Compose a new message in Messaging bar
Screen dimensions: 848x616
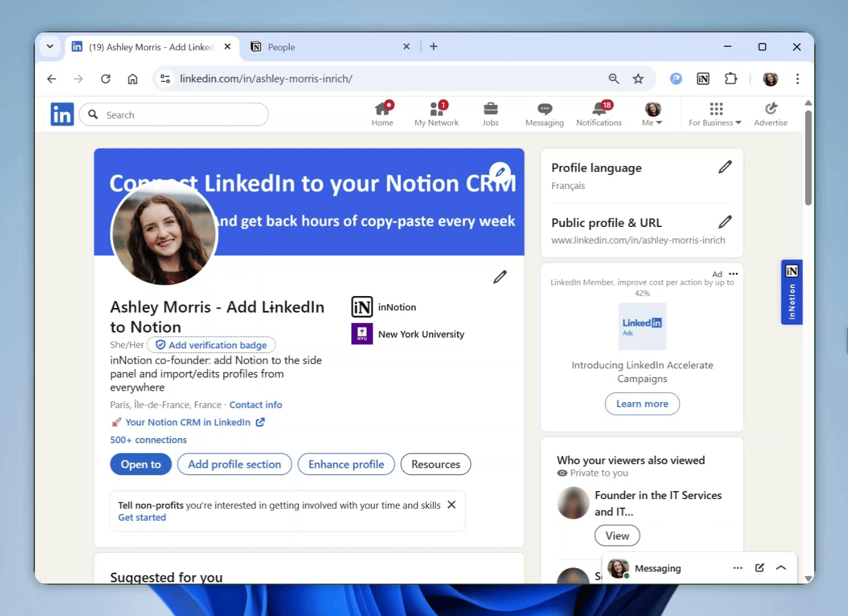tap(760, 568)
